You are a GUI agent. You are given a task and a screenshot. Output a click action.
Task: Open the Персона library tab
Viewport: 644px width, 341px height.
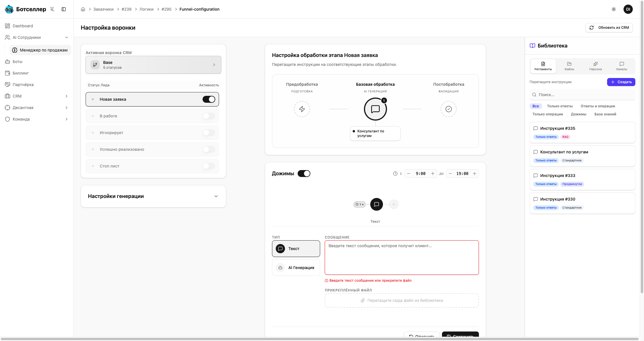(595, 66)
